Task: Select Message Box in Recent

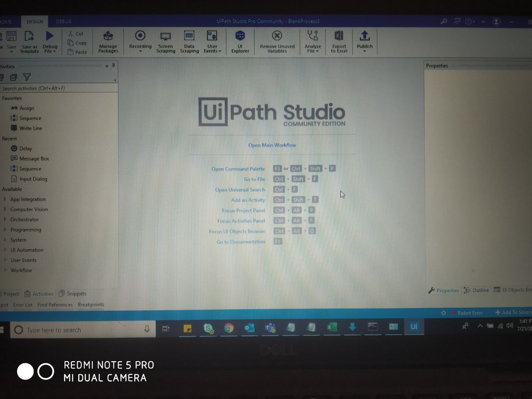Action: (30, 158)
